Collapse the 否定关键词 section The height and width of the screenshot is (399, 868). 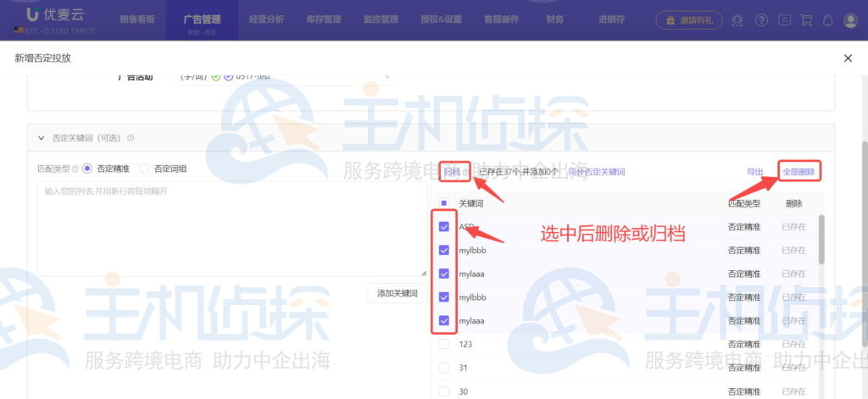(x=41, y=138)
